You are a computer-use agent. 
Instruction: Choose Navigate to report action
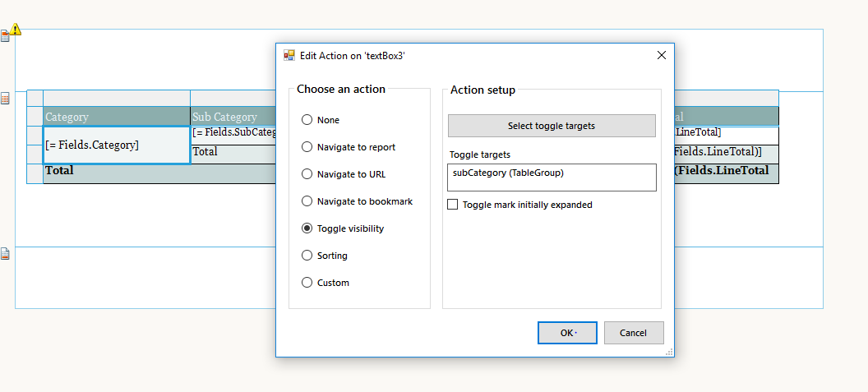click(x=307, y=147)
